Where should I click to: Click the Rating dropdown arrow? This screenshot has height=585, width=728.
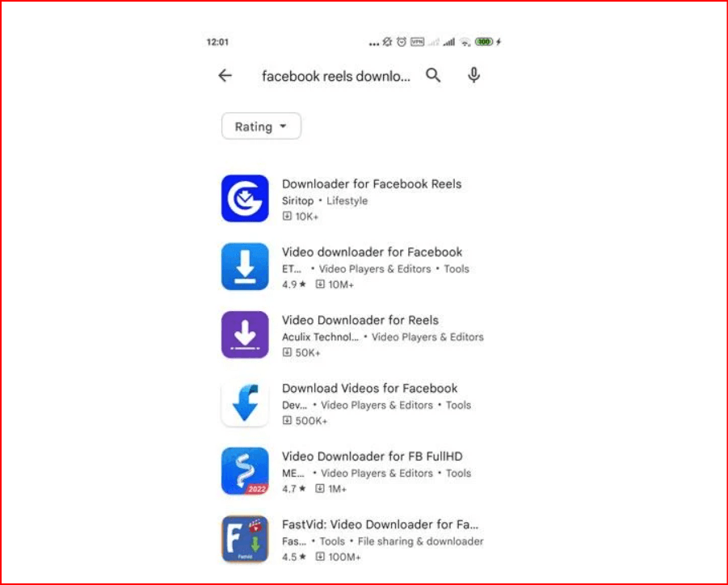click(284, 126)
